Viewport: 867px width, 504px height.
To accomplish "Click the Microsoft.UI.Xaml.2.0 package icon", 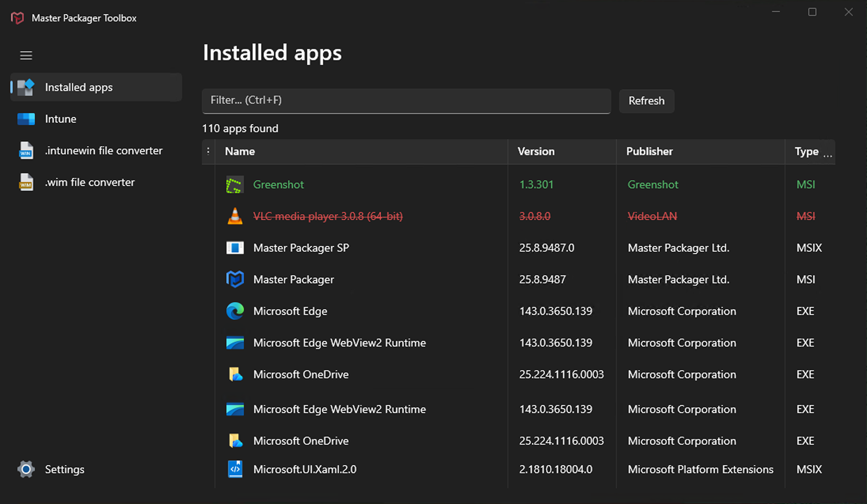I will pyautogui.click(x=235, y=469).
